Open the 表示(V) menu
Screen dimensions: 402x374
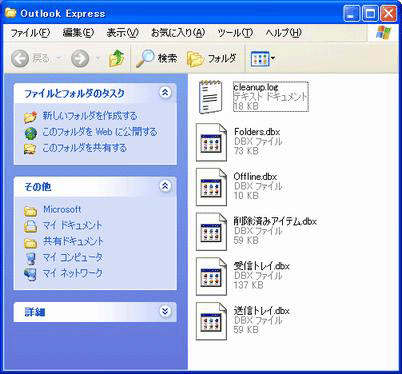pyautogui.click(x=123, y=33)
